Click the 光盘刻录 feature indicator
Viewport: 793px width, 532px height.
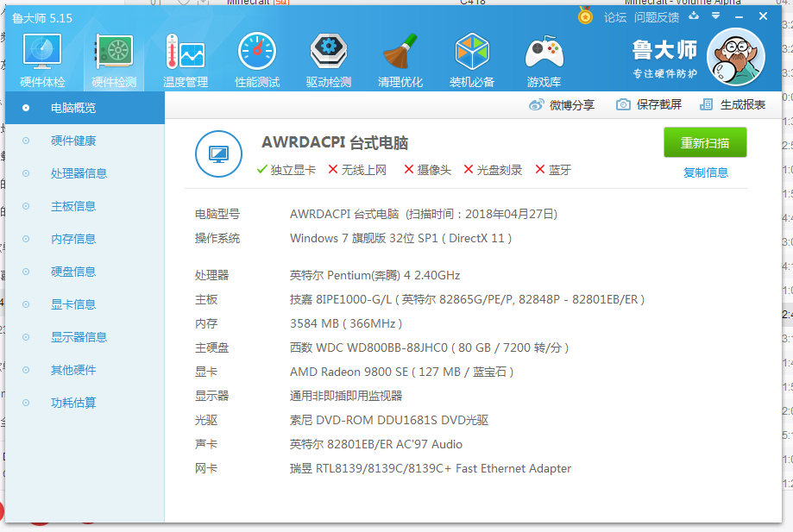coord(493,170)
